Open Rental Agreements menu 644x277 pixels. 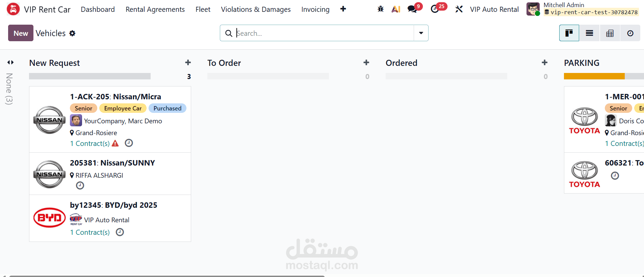155,9
